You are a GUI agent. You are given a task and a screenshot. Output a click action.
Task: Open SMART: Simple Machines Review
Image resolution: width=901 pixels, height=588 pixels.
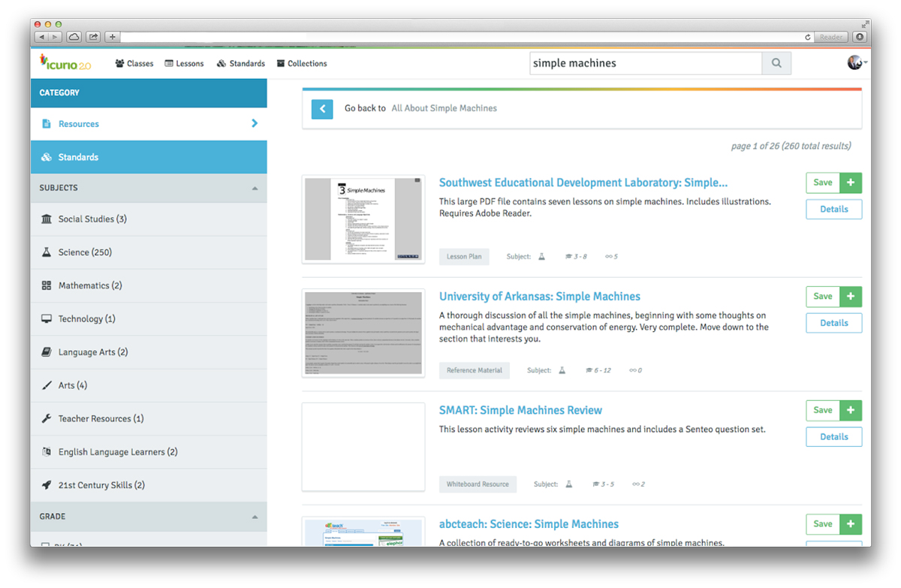coord(520,410)
